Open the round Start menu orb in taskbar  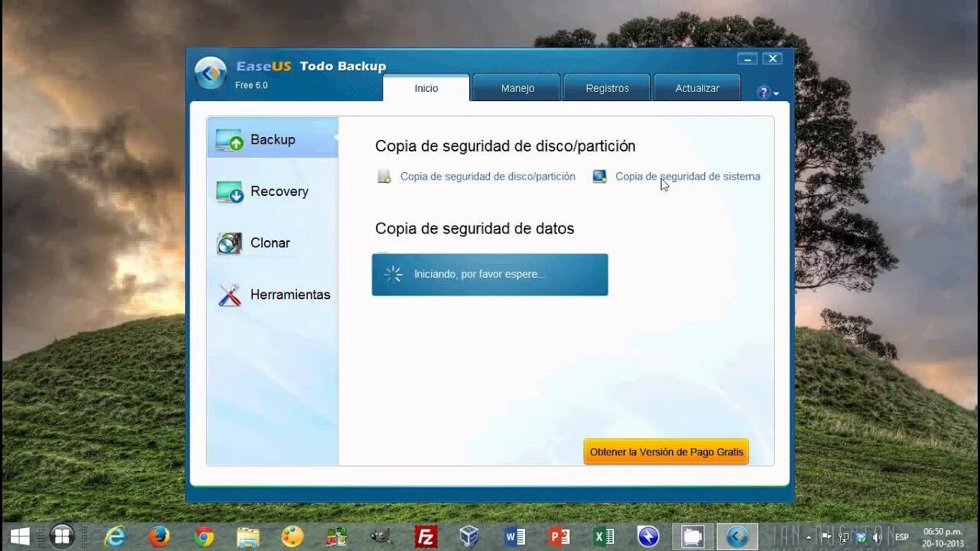point(62,536)
